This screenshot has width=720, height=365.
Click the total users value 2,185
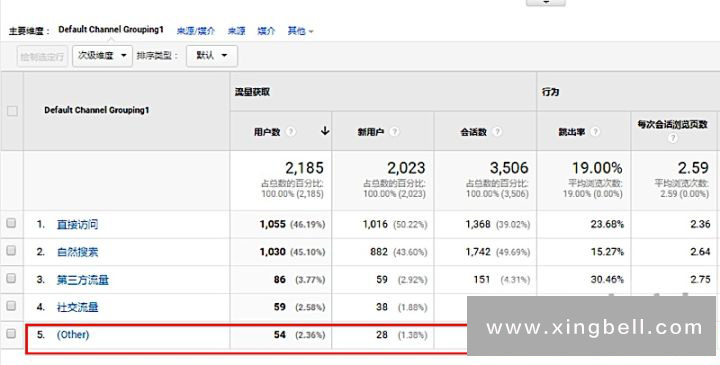pos(304,168)
